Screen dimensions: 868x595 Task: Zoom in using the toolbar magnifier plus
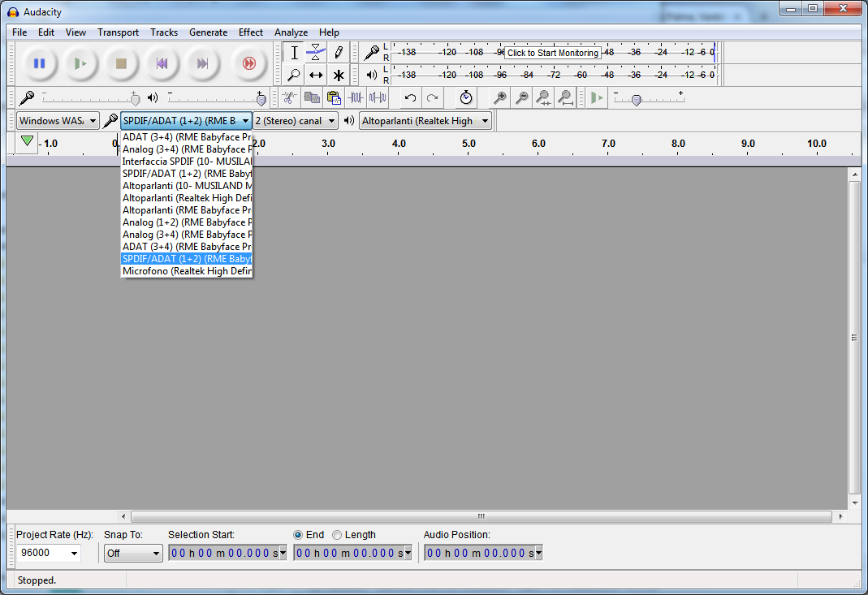499,98
